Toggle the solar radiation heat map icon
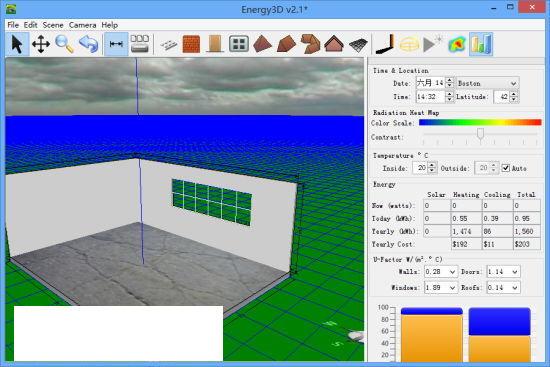 point(457,44)
